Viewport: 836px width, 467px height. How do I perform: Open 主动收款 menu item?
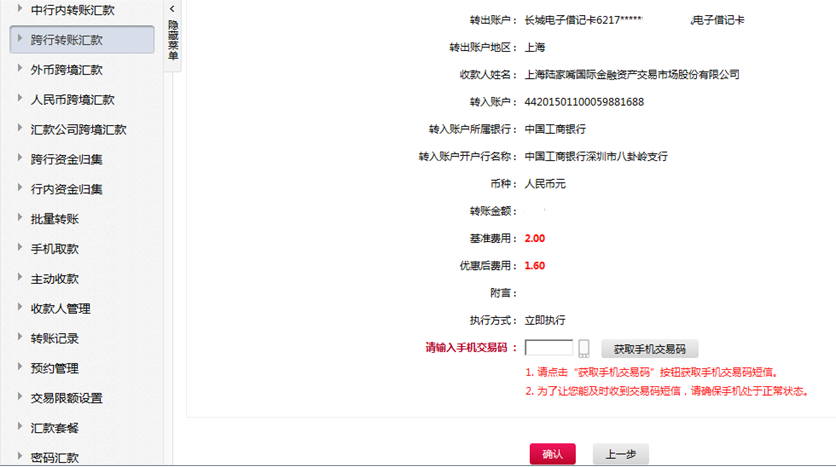click(x=55, y=279)
